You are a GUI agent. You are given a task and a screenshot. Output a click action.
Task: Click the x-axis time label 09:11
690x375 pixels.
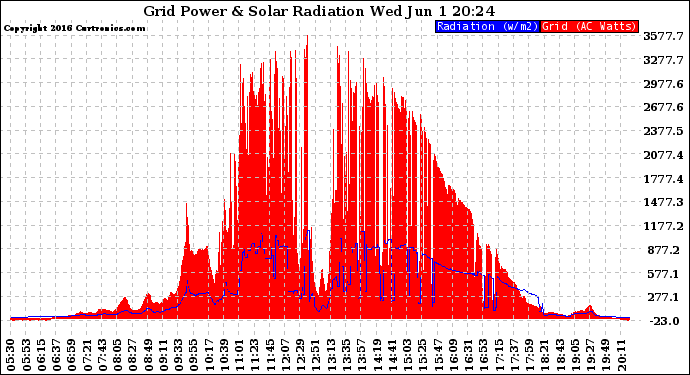point(164,355)
